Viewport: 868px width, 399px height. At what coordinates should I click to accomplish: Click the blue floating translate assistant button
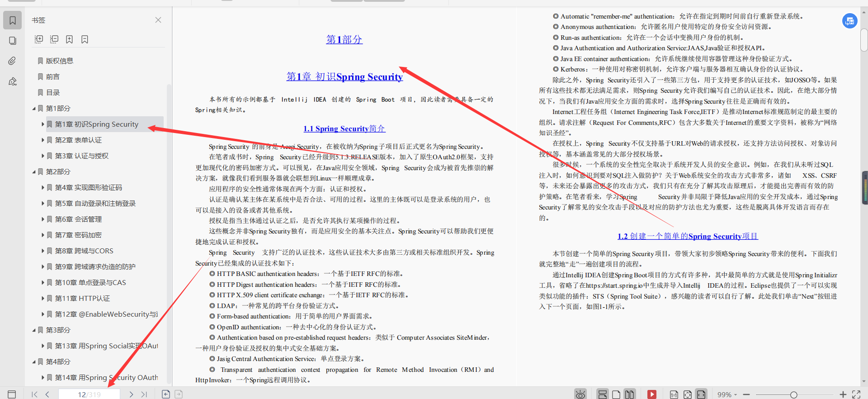pyautogui.click(x=850, y=21)
